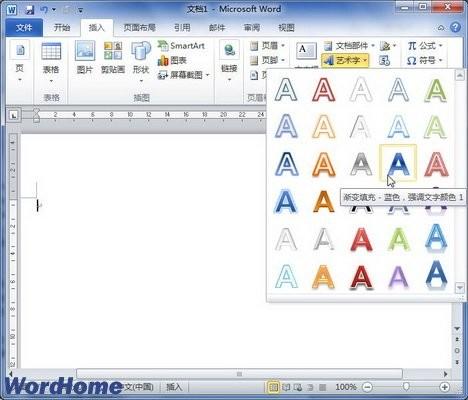Click zoom in plus button
The width and height of the screenshot is (468, 400).
(x=444, y=387)
